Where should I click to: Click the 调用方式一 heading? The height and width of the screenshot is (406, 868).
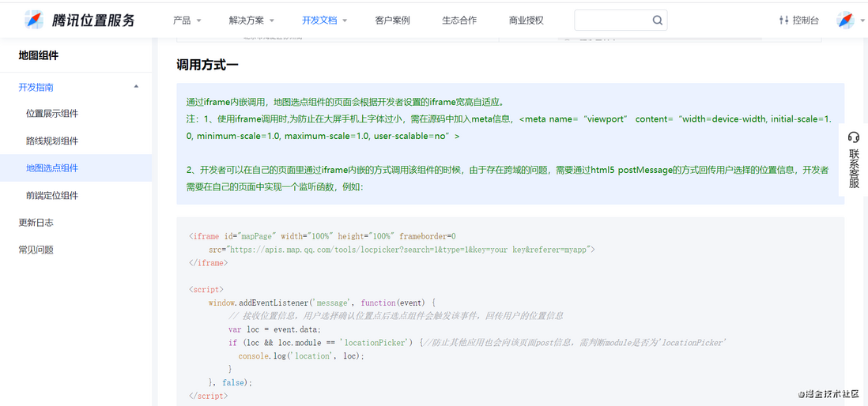207,65
